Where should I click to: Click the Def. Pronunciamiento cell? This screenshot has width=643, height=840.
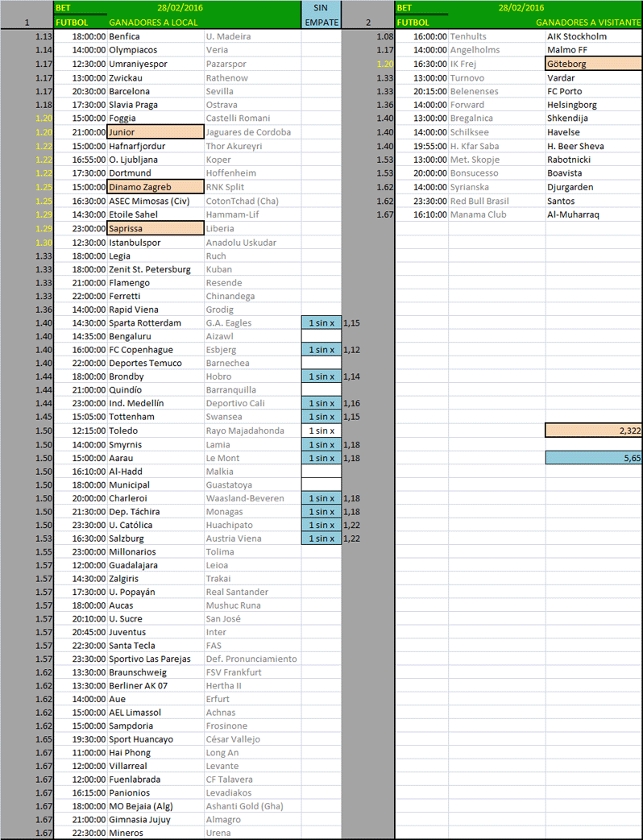point(253,659)
